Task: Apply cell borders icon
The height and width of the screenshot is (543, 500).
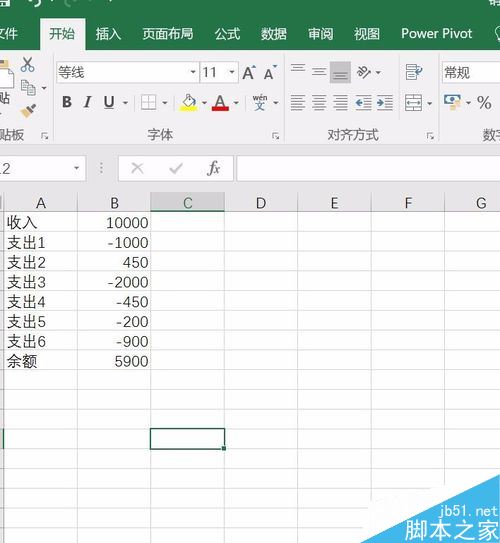Action: 148,103
